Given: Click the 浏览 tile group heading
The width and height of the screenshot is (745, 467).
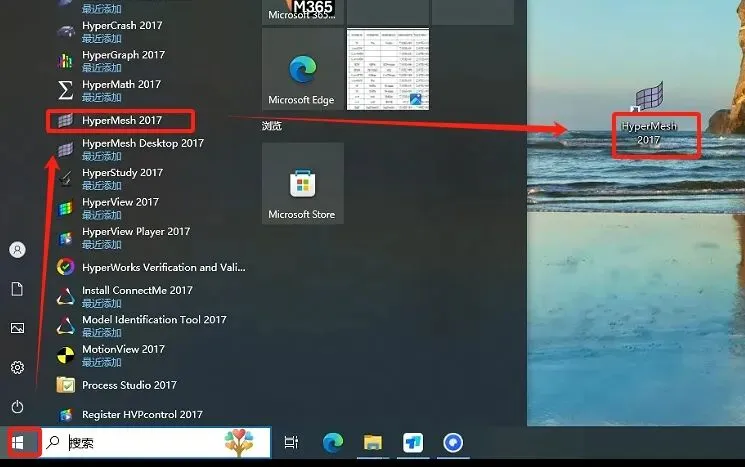Looking at the screenshot, I should (x=271, y=126).
